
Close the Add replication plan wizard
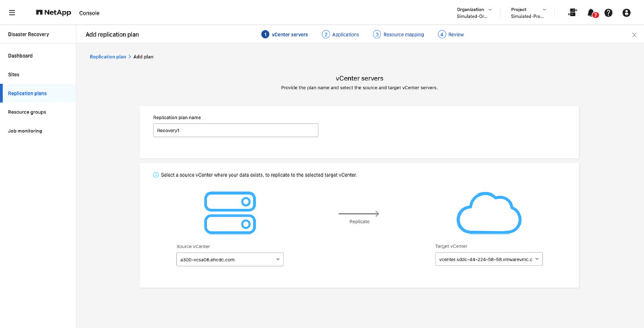[x=634, y=34]
